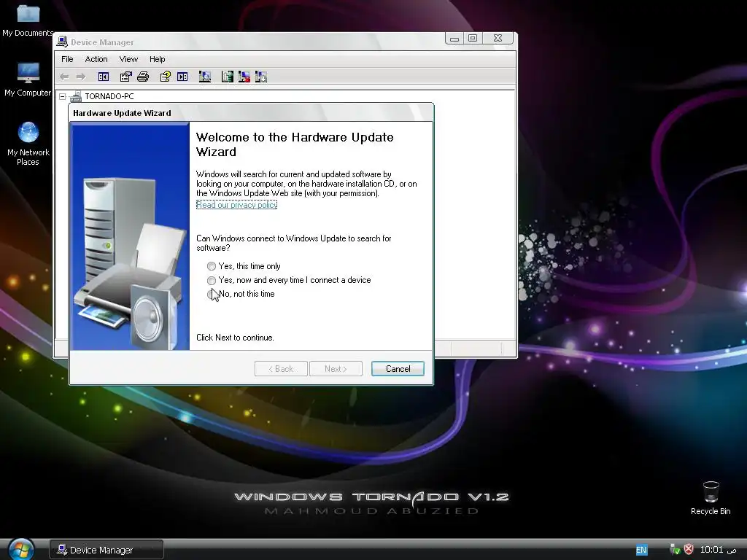Click the Device Manager taskbar button

(x=107, y=550)
